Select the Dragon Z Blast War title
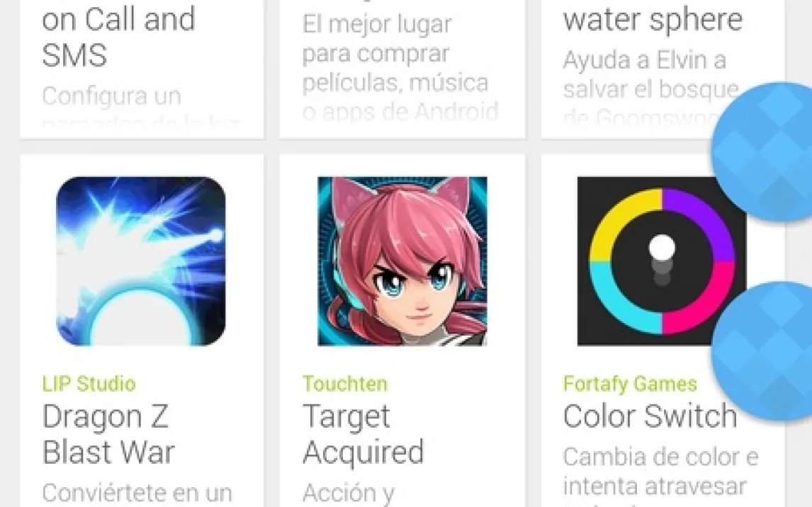812x507 pixels. tap(108, 434)
